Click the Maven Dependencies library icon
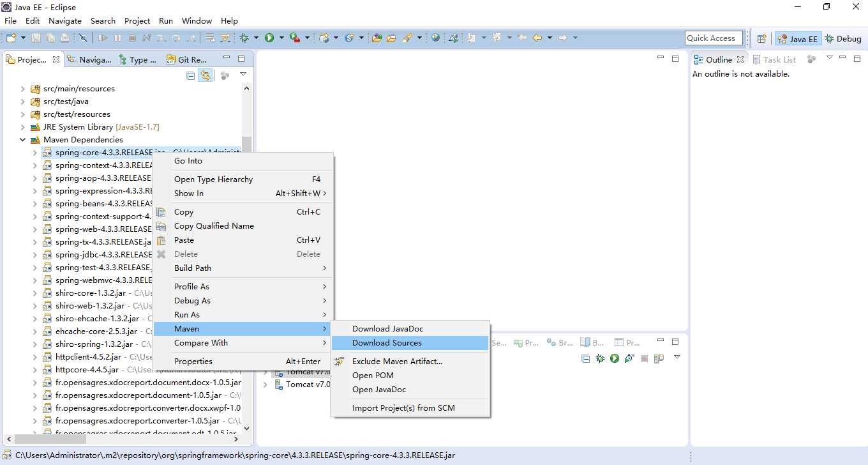 (x=35, y=140)
